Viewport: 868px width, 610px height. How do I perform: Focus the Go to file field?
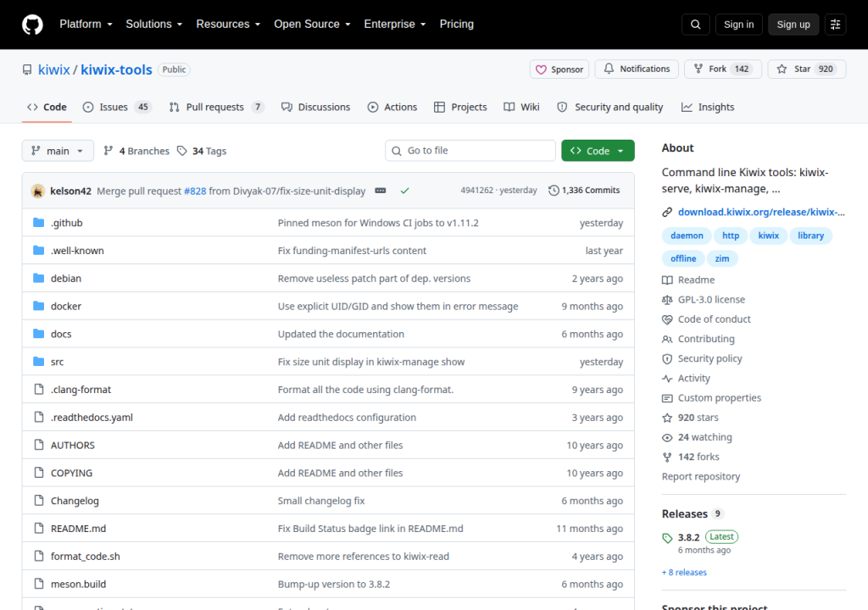[x=470, y=151]
